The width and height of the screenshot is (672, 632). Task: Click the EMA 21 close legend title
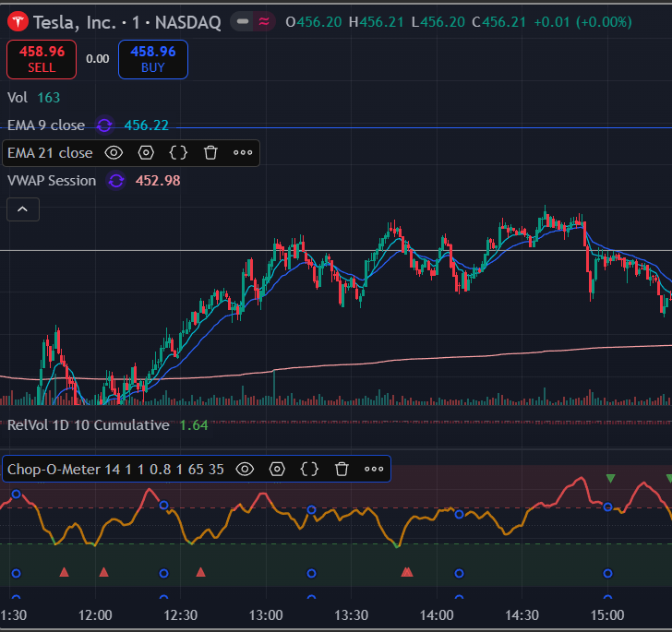pos(50,153)
